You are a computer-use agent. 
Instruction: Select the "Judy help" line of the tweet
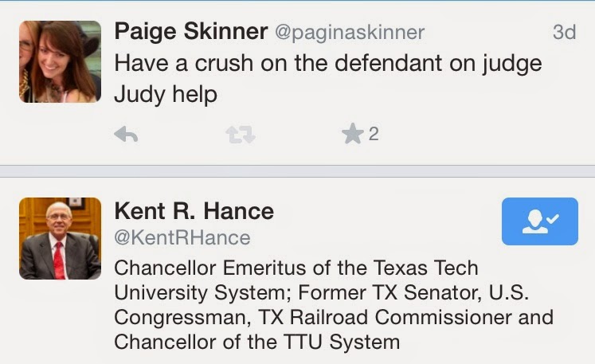click(166, 94)
